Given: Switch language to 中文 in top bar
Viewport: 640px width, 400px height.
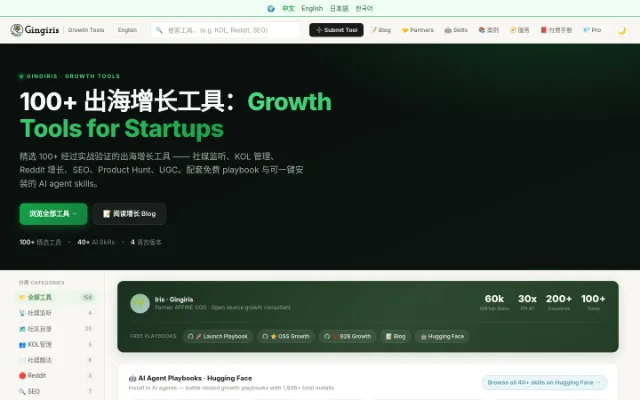Looking at the screenshot, I should 288,9.
